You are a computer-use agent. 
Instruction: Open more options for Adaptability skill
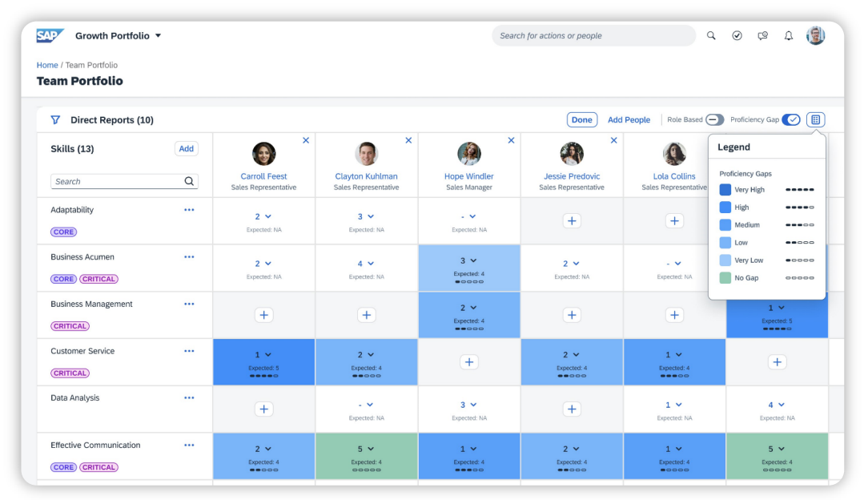[x=189, y=210]
